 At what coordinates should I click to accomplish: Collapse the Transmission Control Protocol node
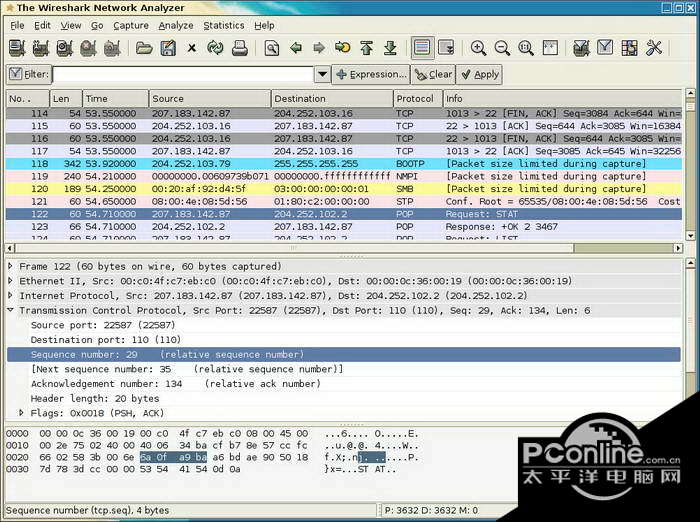(x=10, y=310)
